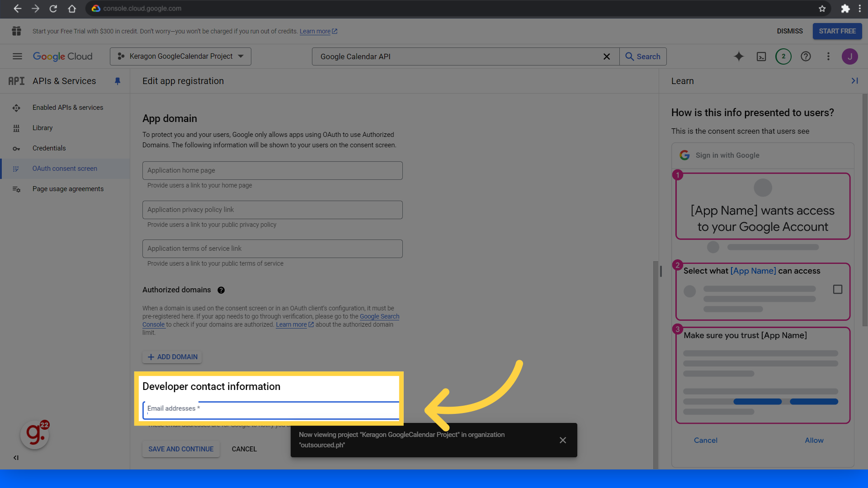Screen dimensions: 868x488
Task: Open the Grammarly-style g badge widget
Action: click(35, 435)
